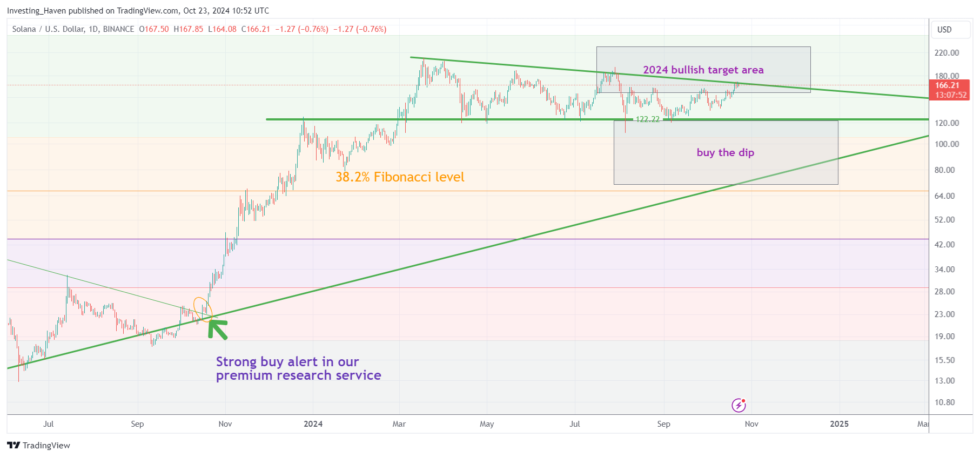Click the TradingView logo at bottom left
Viewport: 980px width, 457px height.
tap(38, 445)
